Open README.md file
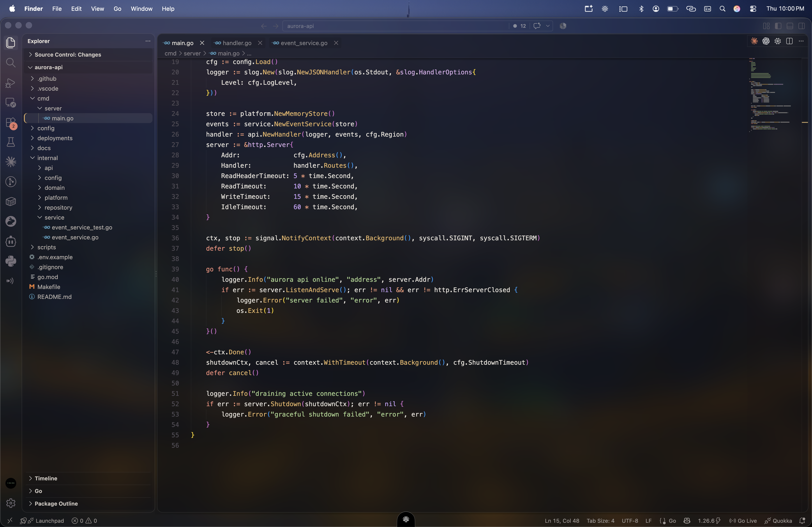This screenshot has width=812, height=527. pos(88,297)
